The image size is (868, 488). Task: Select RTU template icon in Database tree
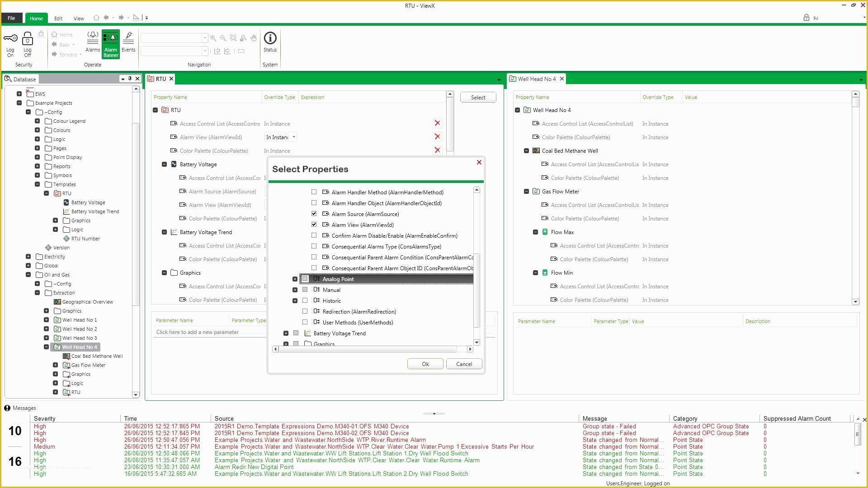[x=57, y=193]
